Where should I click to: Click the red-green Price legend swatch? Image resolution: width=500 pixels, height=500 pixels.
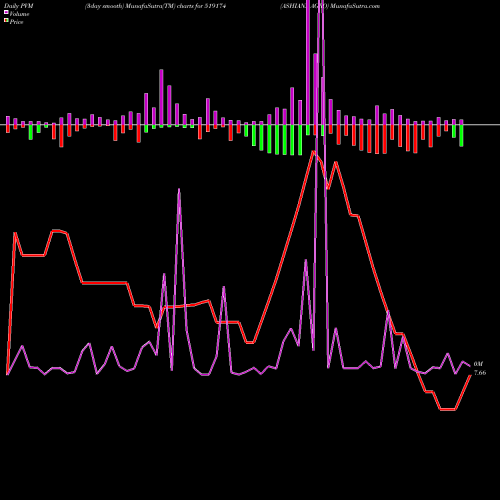point(6,21)
